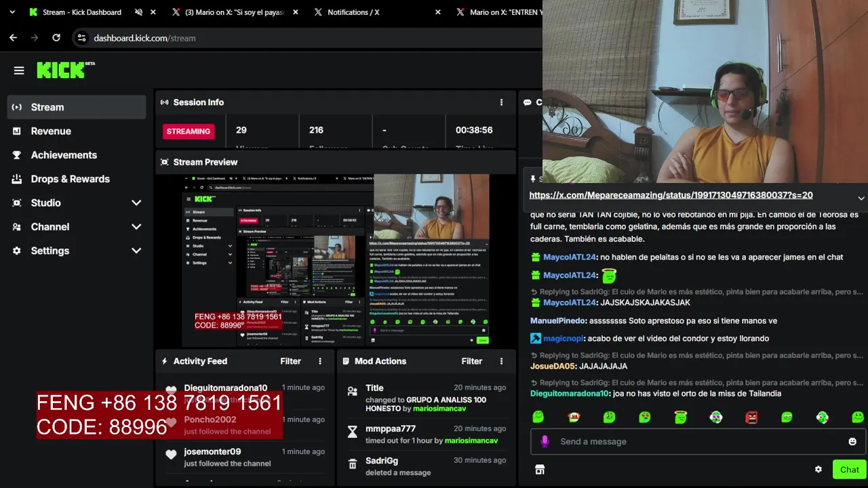Switch to the Notifications / X tab
The width and height of the screenshot is (868, 488).
pos(353,12)
